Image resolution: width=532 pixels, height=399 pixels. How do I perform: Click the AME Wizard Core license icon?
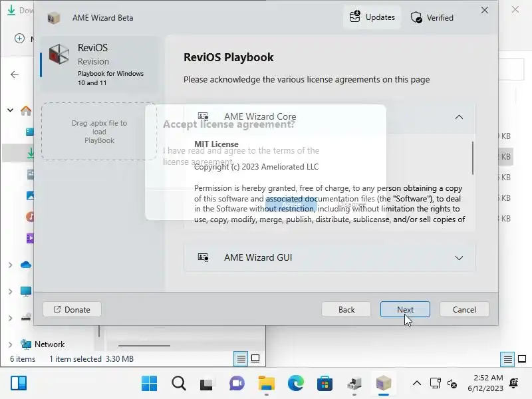click(x=203, y=116)
